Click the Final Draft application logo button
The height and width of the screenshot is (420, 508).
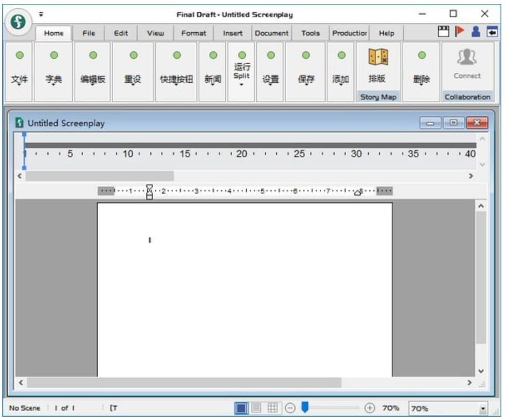point(18,22)
